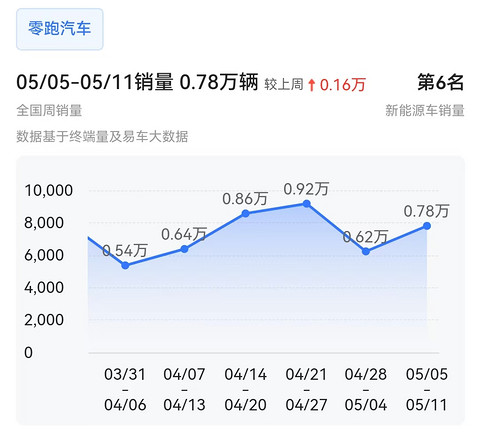Select the 04/21-04/27 week axis label

click(x=306, y=390)
